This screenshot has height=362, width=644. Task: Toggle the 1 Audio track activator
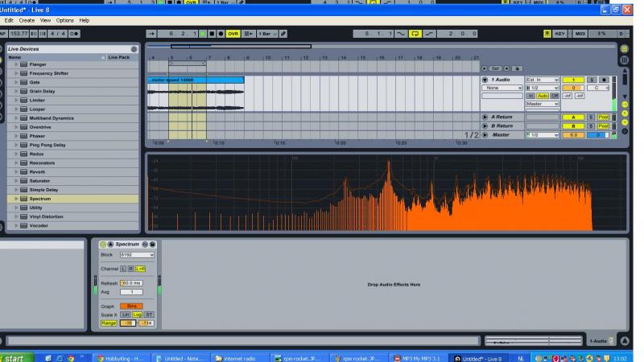pyautogui.click(x=573, y=80)
